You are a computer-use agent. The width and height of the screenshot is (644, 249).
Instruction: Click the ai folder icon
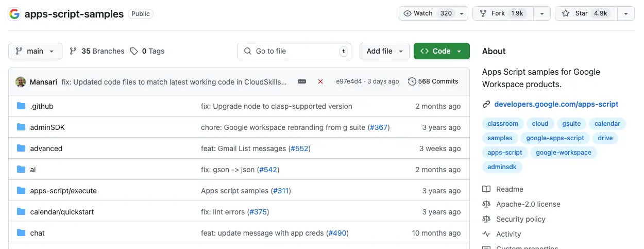click(21, 170)
